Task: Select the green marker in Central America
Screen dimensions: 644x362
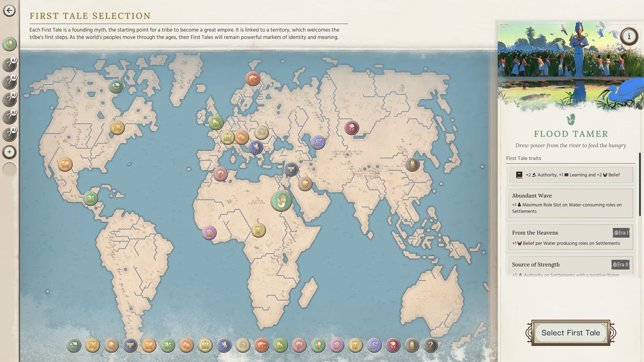Action: (x=91, y=198)
